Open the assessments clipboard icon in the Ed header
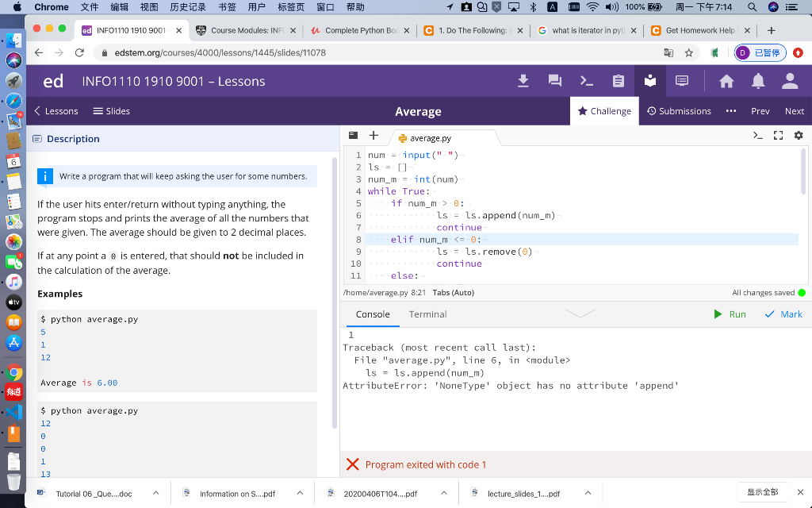 (x=619, y=81)
